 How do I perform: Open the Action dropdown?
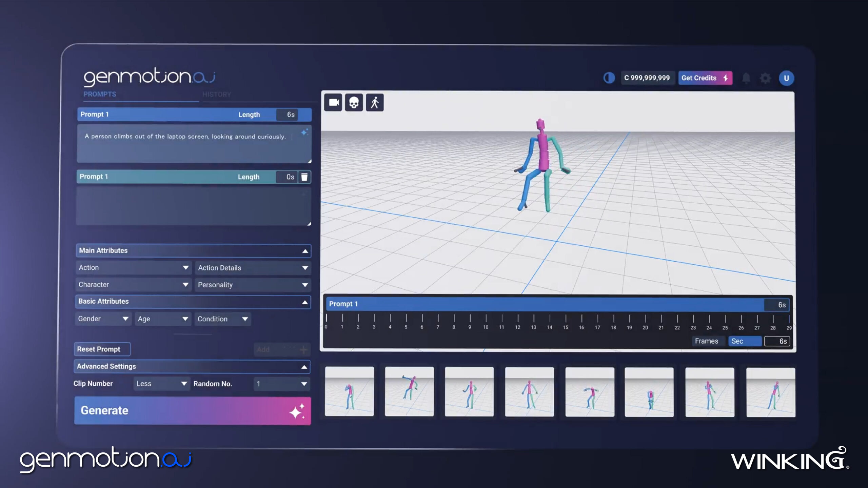[x=133, y=267]
